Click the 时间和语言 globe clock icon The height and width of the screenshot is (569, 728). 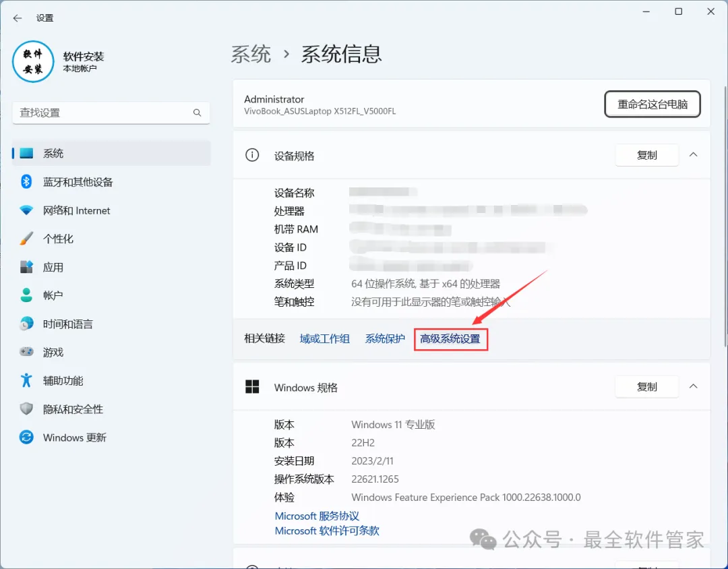[26, 324]
